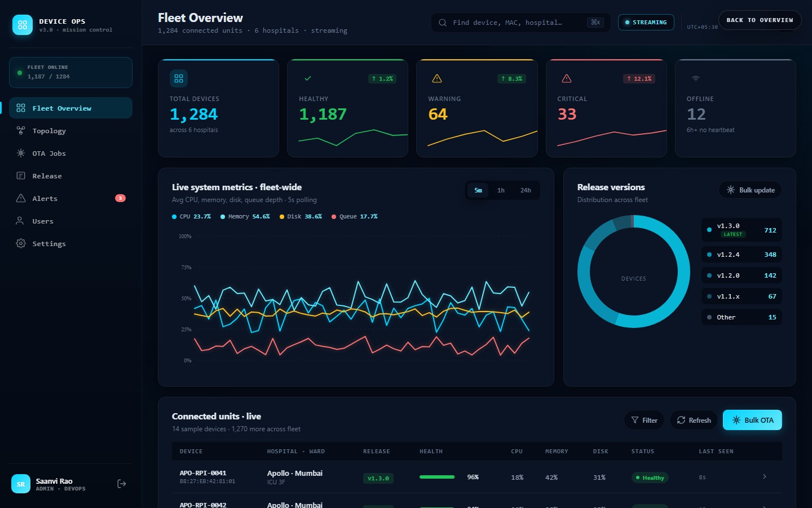Select the Other release row
This screenshot has width=812, height=508.
pyautogui.click(x=742, y=317)
